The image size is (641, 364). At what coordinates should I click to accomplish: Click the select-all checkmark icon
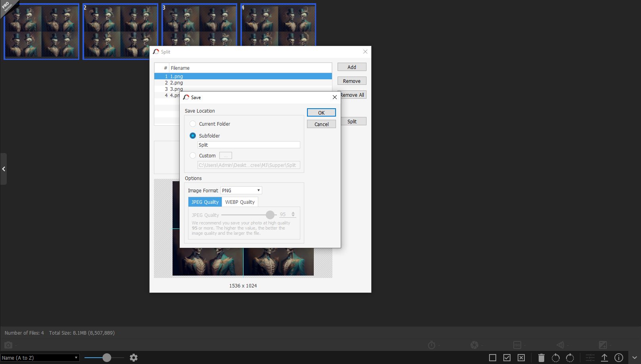(507, 358)
